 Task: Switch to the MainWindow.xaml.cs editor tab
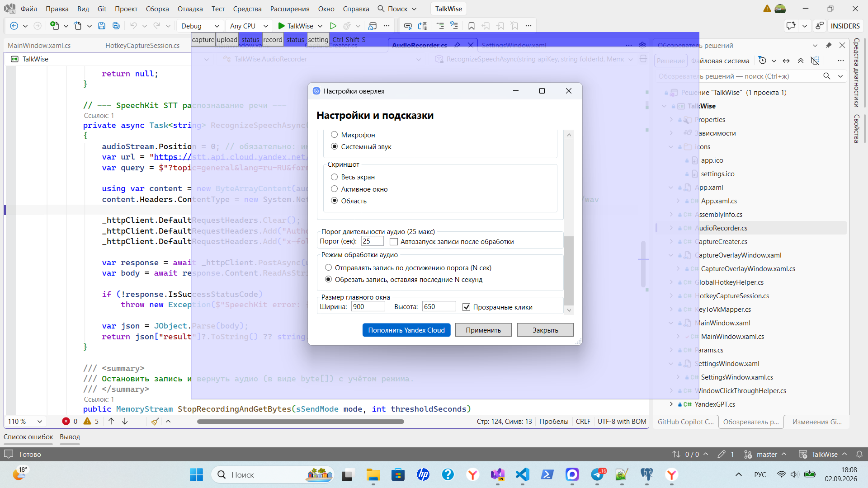[39, 45]
